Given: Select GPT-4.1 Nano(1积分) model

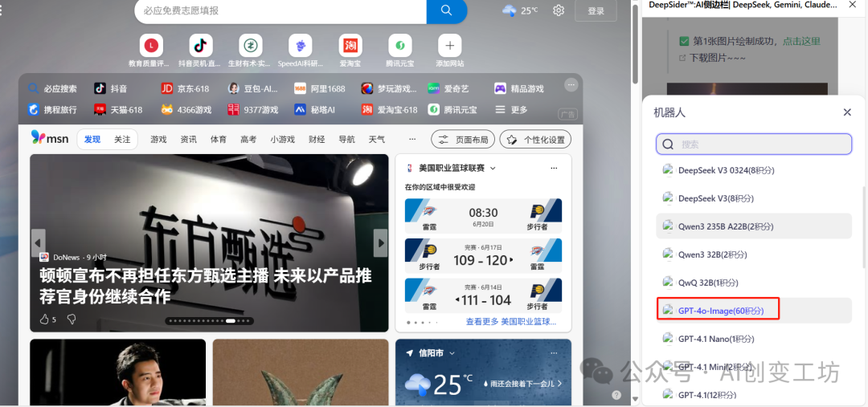Looking at the screenshot, I should click(753, 339).
